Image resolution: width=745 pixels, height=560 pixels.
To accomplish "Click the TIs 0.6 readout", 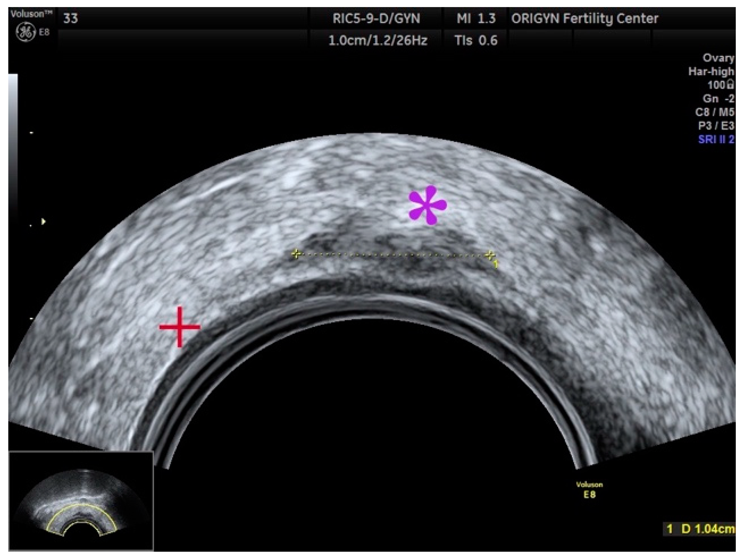I will 476,40.
